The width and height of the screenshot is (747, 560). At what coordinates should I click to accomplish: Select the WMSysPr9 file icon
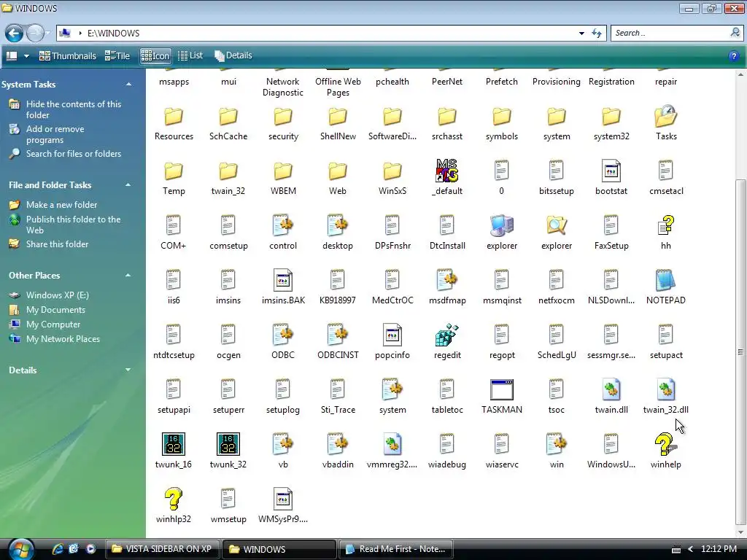[283, 499]
